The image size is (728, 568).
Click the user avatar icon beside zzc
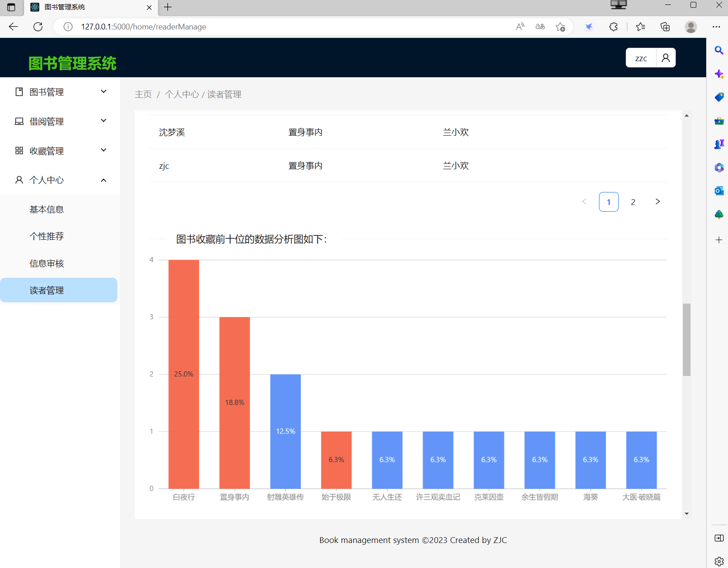[666, 58]
